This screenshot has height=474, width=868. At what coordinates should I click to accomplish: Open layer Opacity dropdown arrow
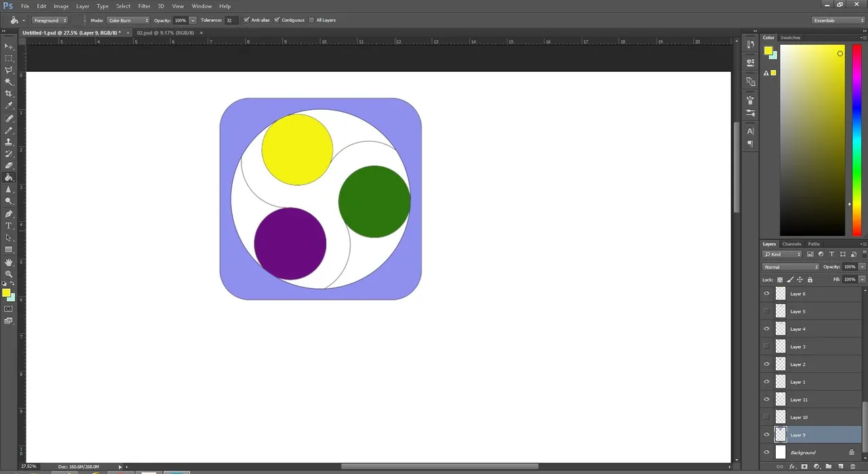pyautogui.click(x=862, y=267)
